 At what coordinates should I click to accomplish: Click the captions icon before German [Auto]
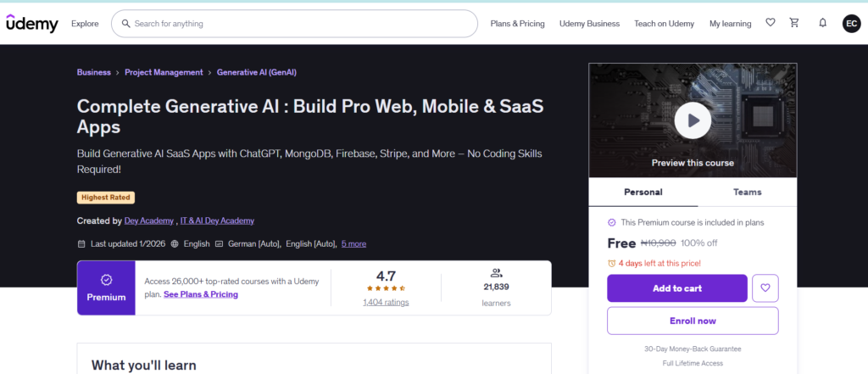coord(219,243)
